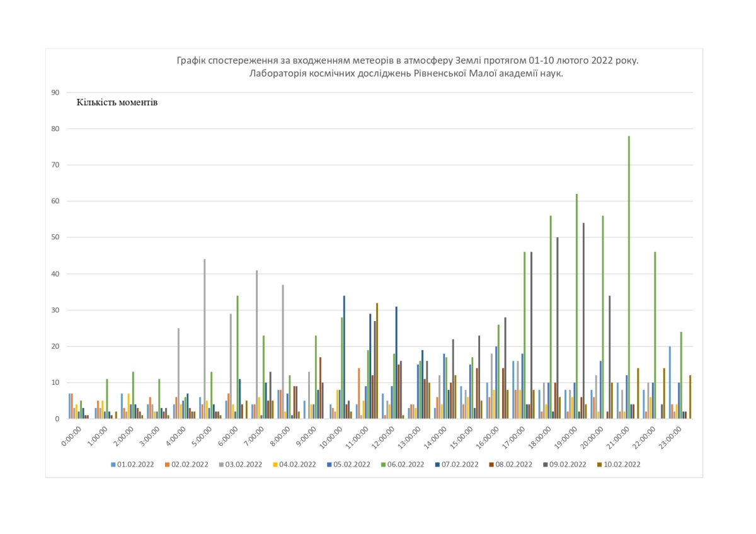Click the tallest green bar at 21:00:00

point(629,277)
